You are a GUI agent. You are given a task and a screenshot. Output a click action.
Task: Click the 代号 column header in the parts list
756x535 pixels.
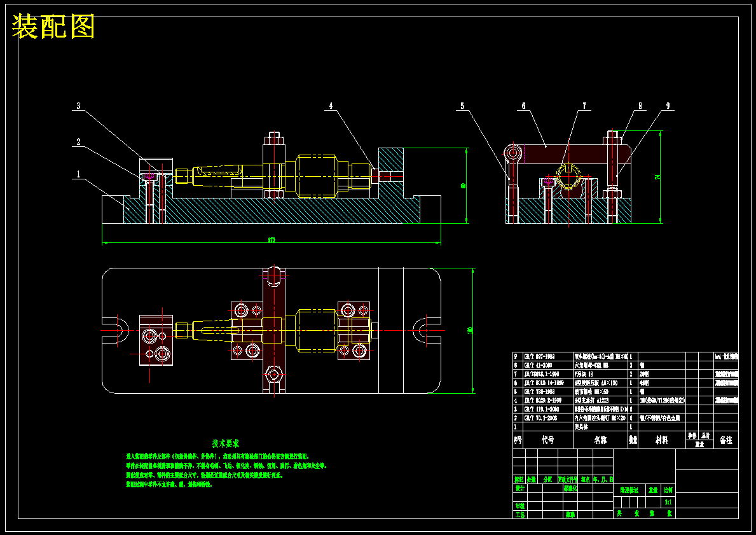pyautogui.click(x=547, y=440)
